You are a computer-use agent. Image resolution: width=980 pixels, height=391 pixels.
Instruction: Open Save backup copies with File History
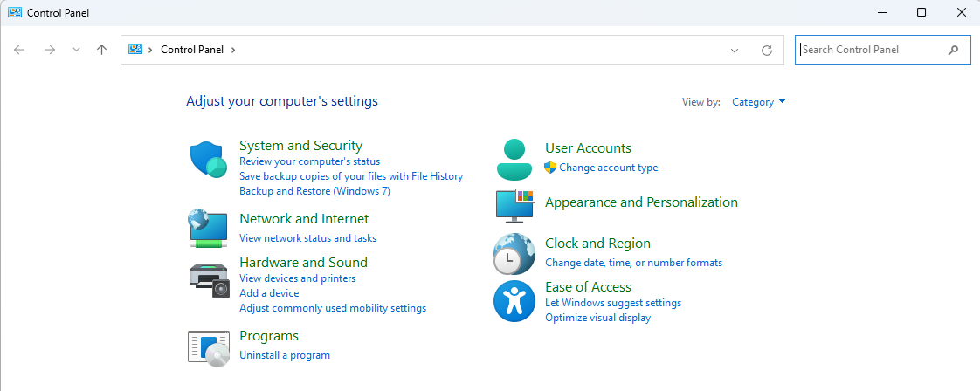(351, 176)
